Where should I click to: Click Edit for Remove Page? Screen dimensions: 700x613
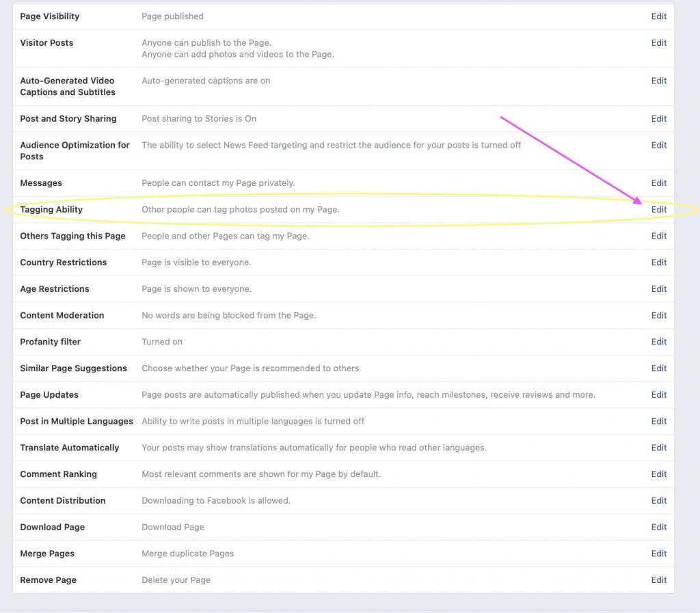point(658,580)
